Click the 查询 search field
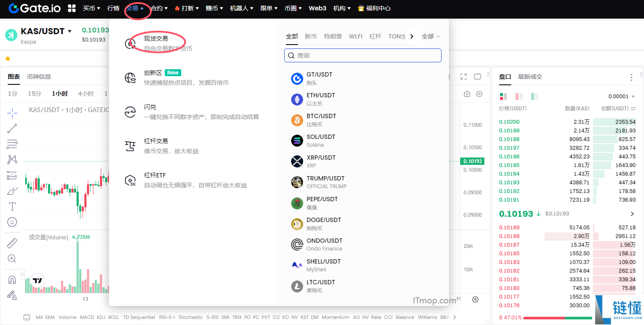The image size is (644, 325). pos(363,55)
